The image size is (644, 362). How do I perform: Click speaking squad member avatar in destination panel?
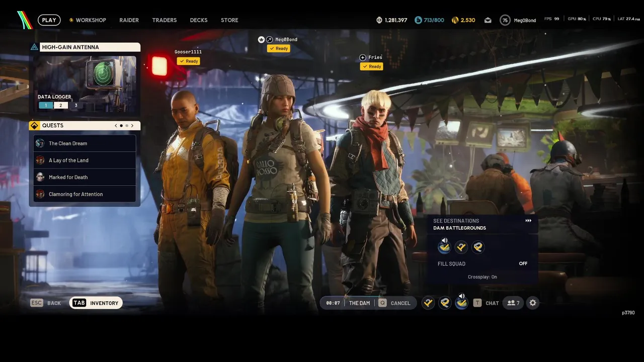444,247
